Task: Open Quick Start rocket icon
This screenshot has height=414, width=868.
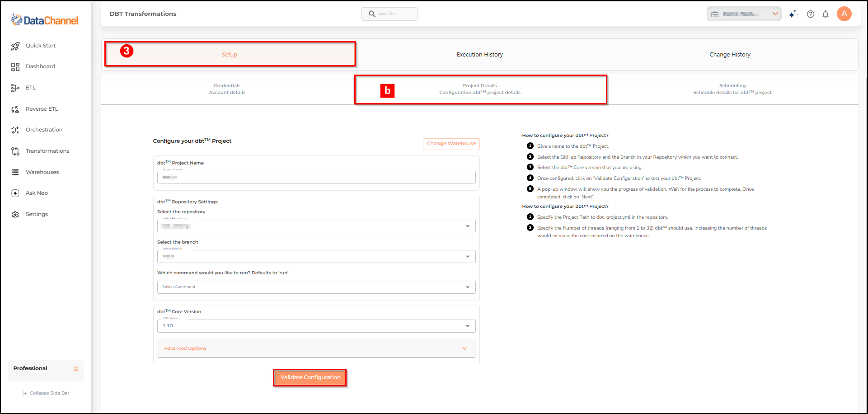Action: coord(15,46)
